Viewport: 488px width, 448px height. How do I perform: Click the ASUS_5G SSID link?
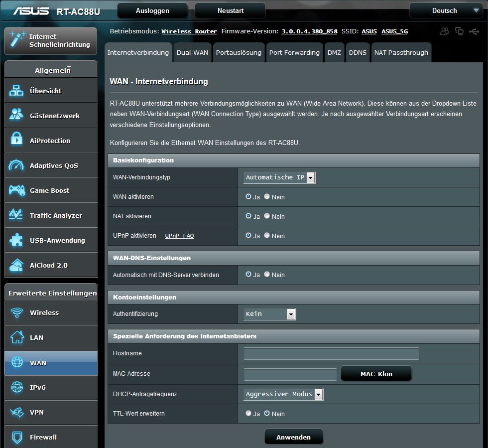[394, 31]
